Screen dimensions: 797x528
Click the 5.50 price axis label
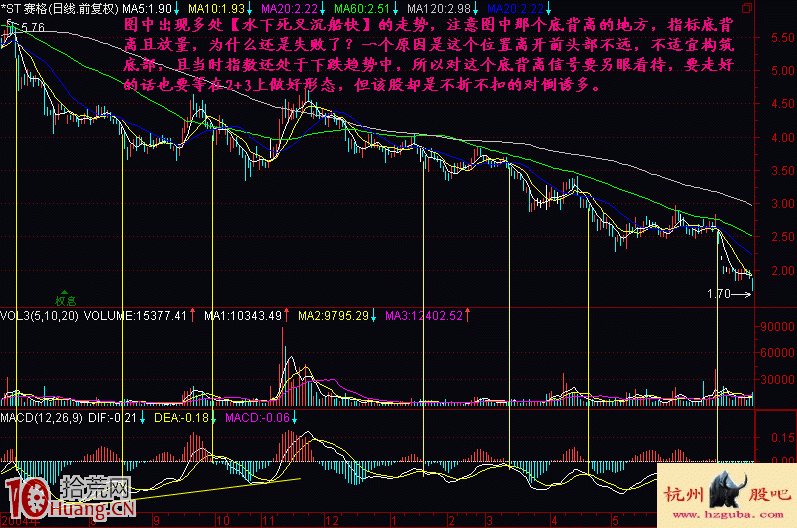pos(782,38)
